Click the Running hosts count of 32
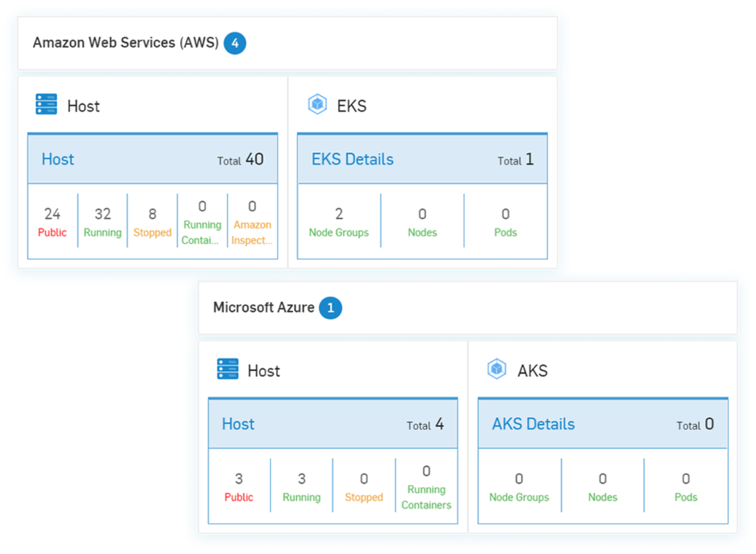The height and width of the screenshot is (554, 756). (x=102, y=219)
